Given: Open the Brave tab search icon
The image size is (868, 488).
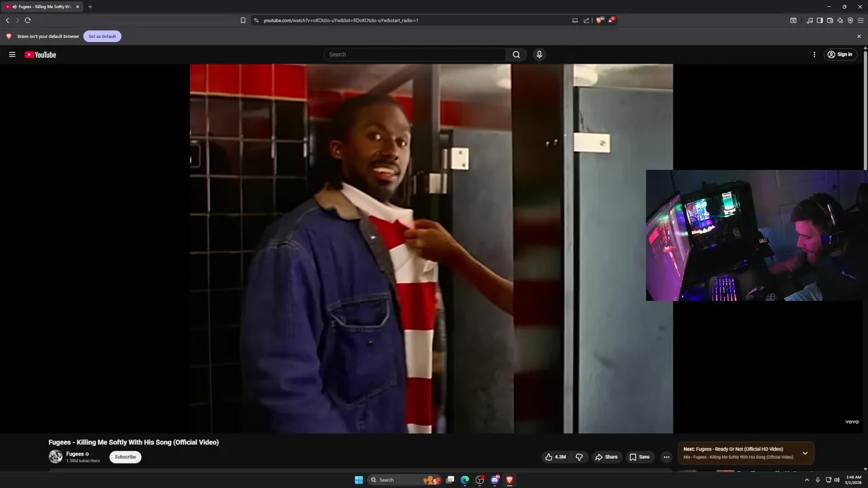Looking at the screenshot, I should 793,20.
